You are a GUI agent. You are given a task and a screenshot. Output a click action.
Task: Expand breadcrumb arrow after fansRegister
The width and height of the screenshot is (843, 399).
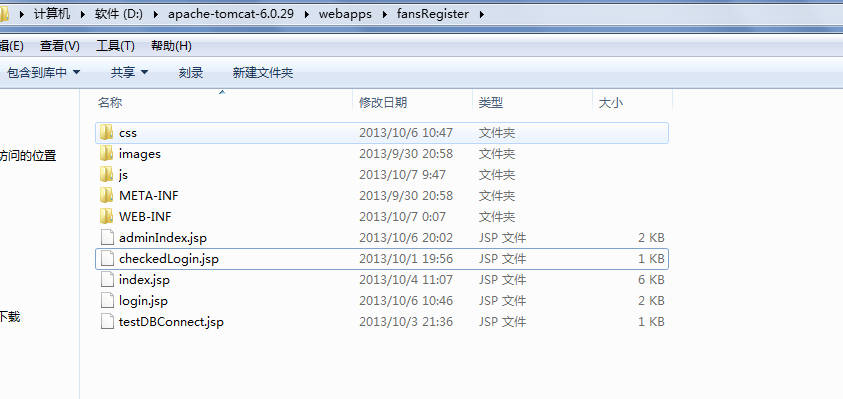[481, 15]
